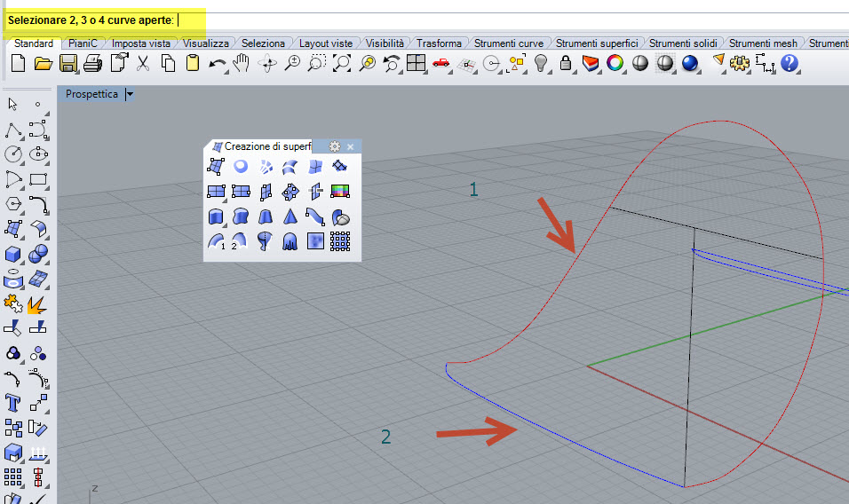849x504 pixels.
Task: Toggle object visibility with light bulb icon
Action: (x=541, y=63)
